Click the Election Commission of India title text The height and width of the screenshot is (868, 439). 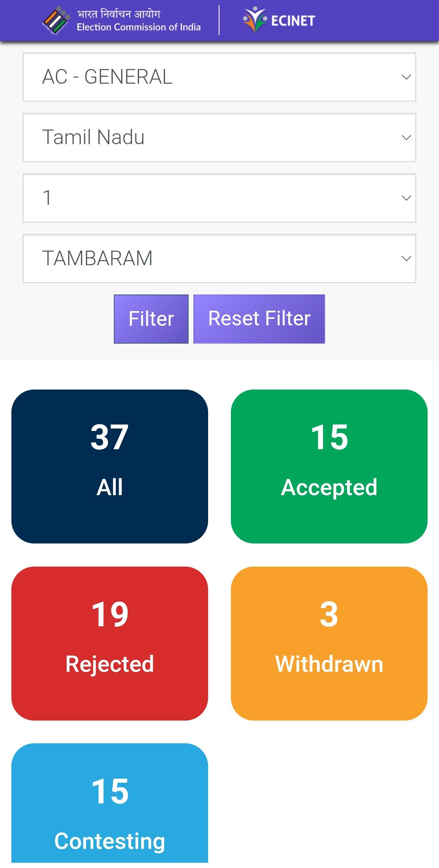pyautogui.click(x=139, y=21)
